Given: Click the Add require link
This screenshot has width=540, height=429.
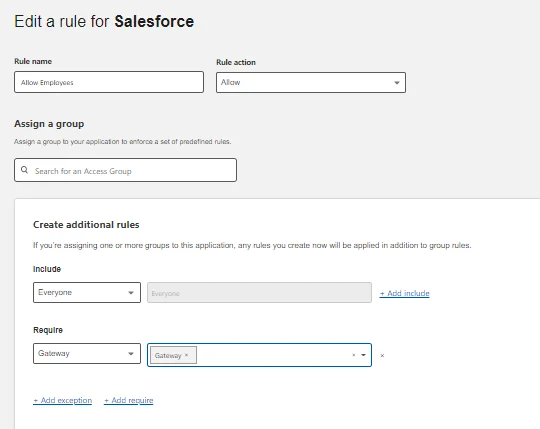Looking at the screenshot, I should pyautogui.click(x=128, y=400).
